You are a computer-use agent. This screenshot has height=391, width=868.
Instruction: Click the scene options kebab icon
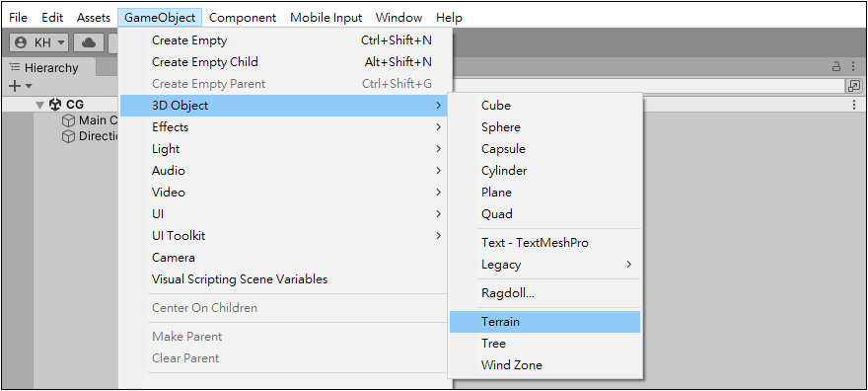854,105
